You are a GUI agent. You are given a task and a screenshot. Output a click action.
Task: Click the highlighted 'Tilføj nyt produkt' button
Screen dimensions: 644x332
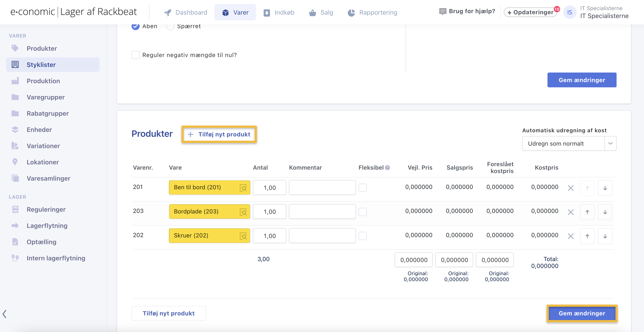[219, 134]
